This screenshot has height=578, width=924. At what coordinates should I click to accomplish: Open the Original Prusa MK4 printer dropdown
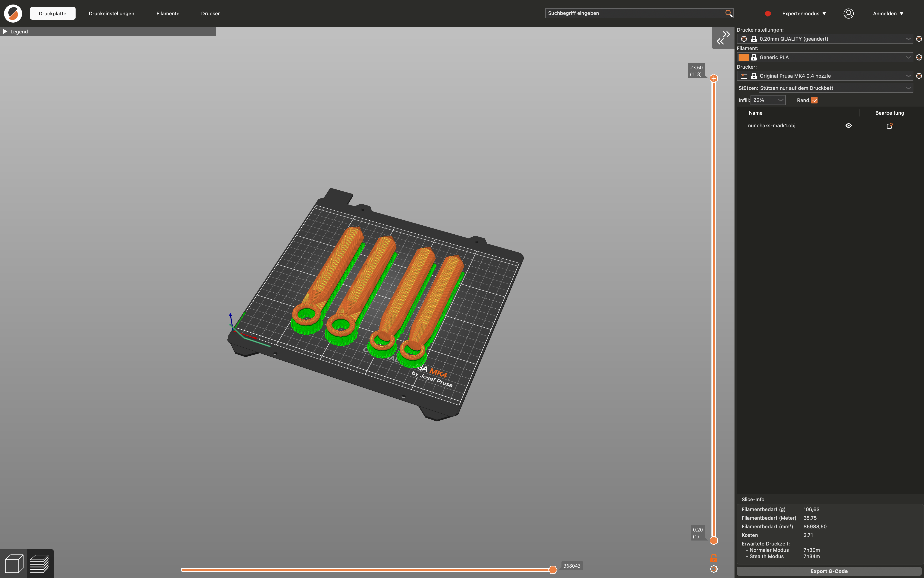(x=825, y=76)
